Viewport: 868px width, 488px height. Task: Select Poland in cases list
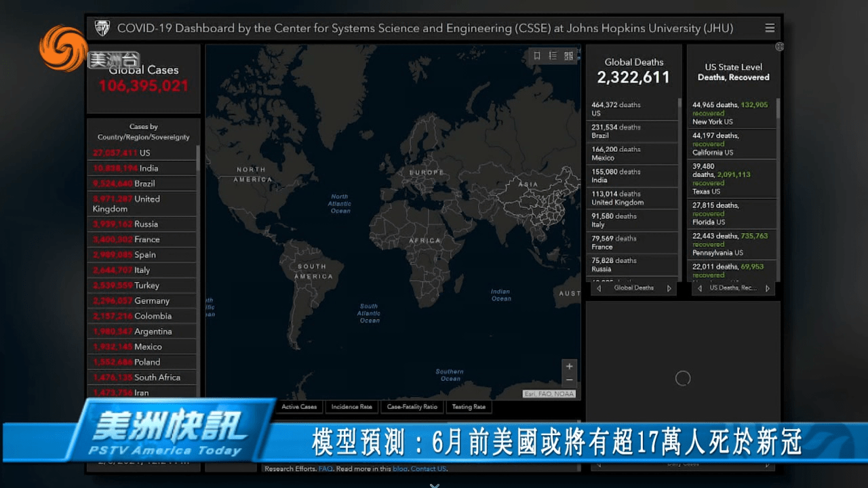(142, 362)
